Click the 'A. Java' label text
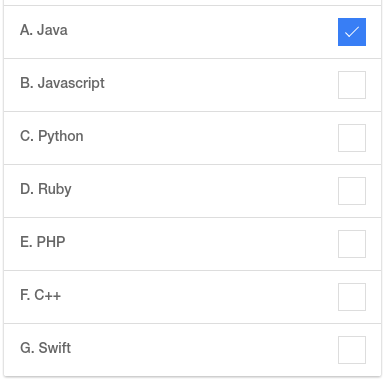This screenshot has width=391, height=387. [x=44, y=30]
